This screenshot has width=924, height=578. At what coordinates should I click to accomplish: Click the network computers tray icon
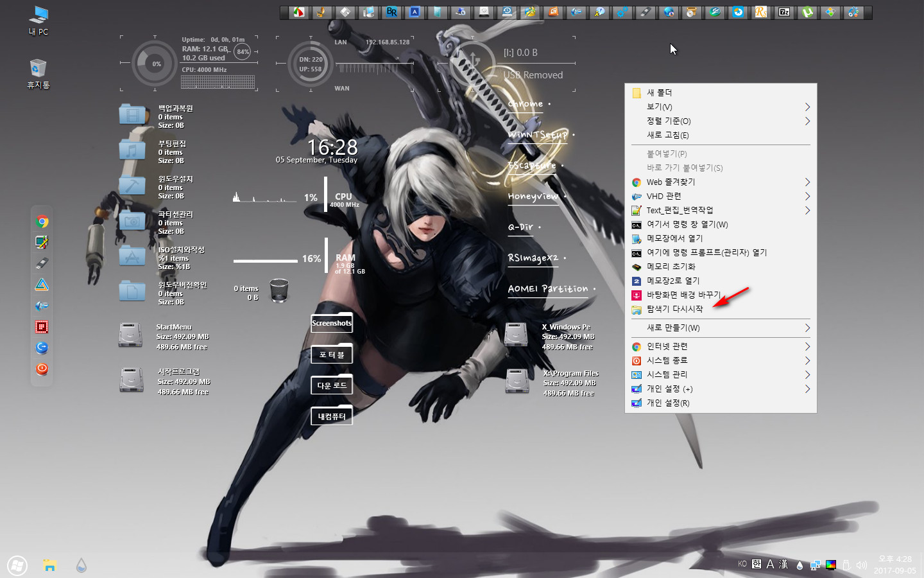tap(815, 565)
